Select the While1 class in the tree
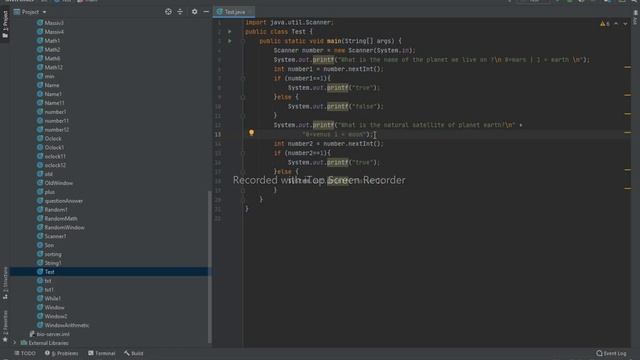Viewport: 640px width, 360px height. coord(52,299)
